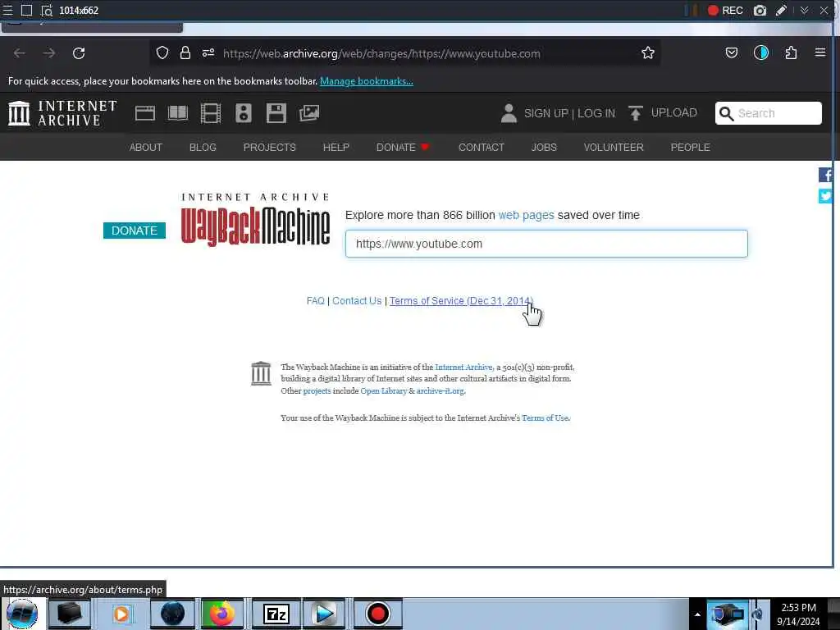Click the Internet Archive logo
The image size is (840, 630).
pyautogui.click(x=62, y=113)
